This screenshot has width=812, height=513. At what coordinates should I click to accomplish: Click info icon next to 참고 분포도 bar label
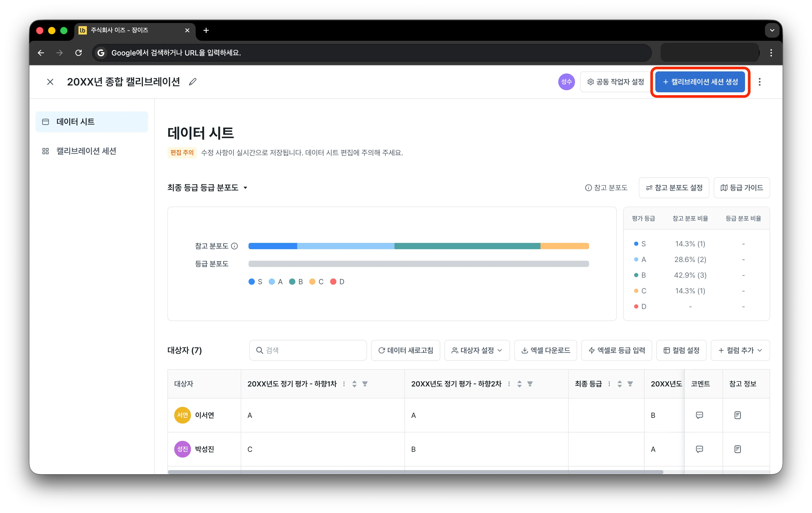click(x=234, y=246)
